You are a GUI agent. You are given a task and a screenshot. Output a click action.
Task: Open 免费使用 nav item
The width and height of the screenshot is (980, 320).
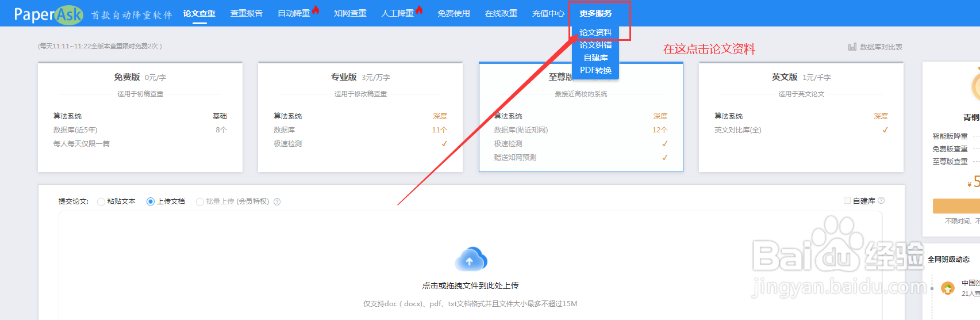coord(454,13)
